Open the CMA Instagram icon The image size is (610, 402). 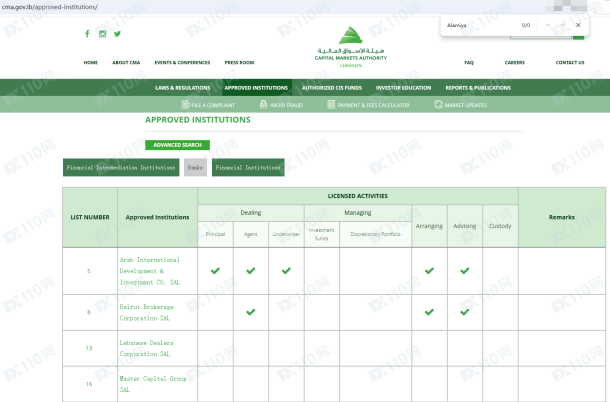pyautogui.click(x=102, y=34)
